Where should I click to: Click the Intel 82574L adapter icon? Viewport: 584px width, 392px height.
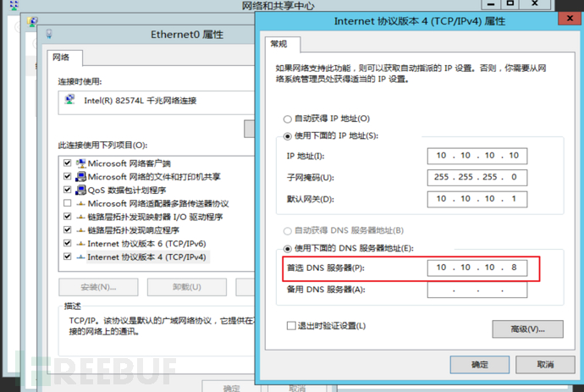point(70,100)
